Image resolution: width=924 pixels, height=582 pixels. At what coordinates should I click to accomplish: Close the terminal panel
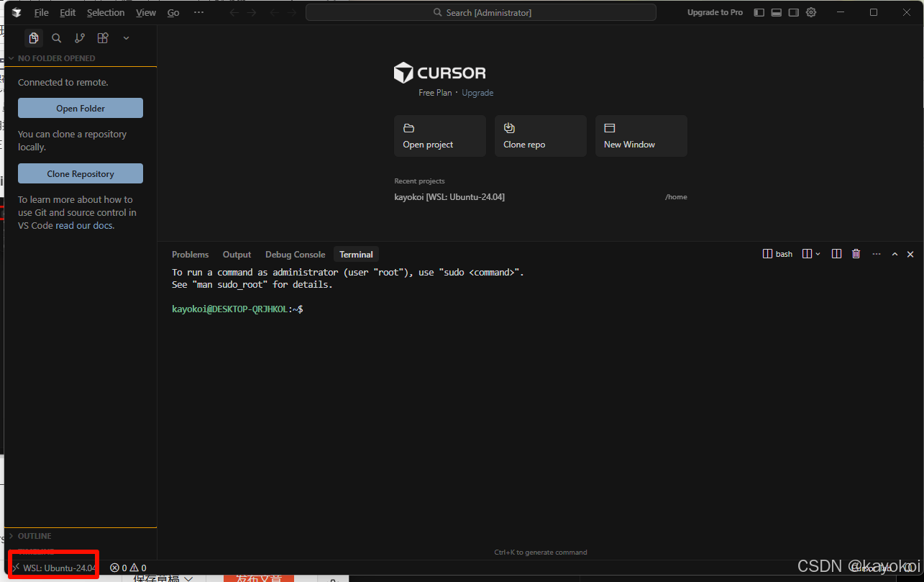[910, 254]
